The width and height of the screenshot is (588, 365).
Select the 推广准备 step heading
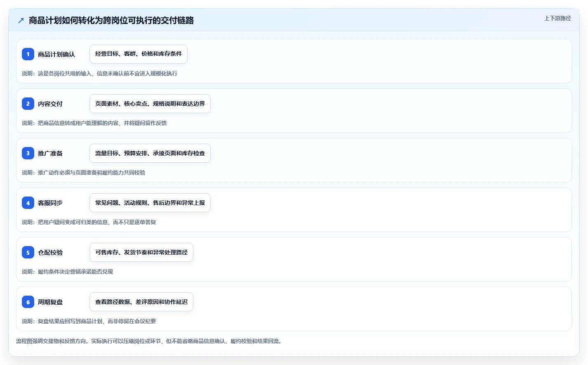click(50, 153)
